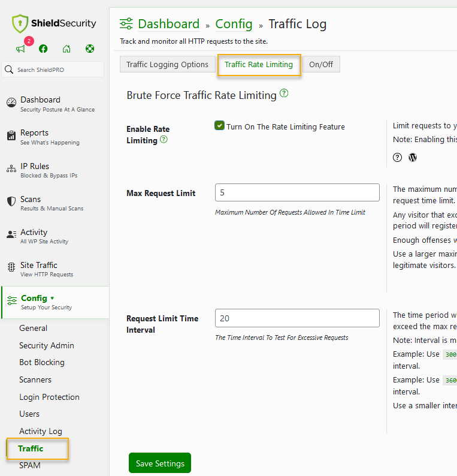Click the Scans shield icon
Screen dimensions: 457x476
coord(11,201)
